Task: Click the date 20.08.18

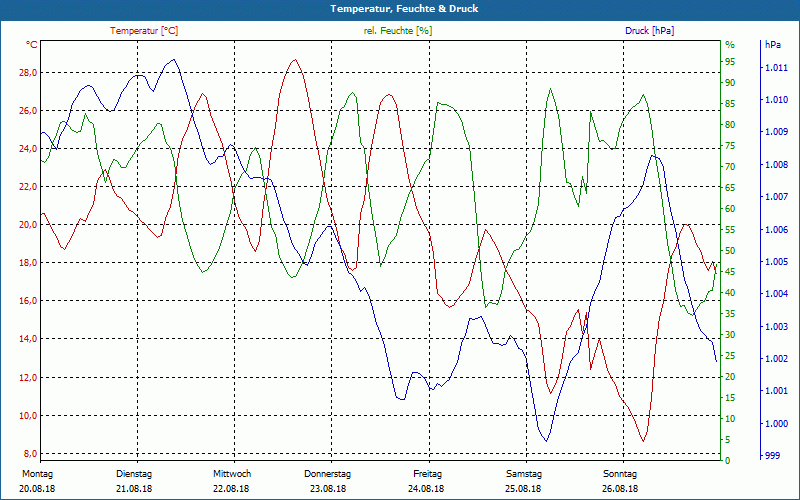Action: pos(37,489)
